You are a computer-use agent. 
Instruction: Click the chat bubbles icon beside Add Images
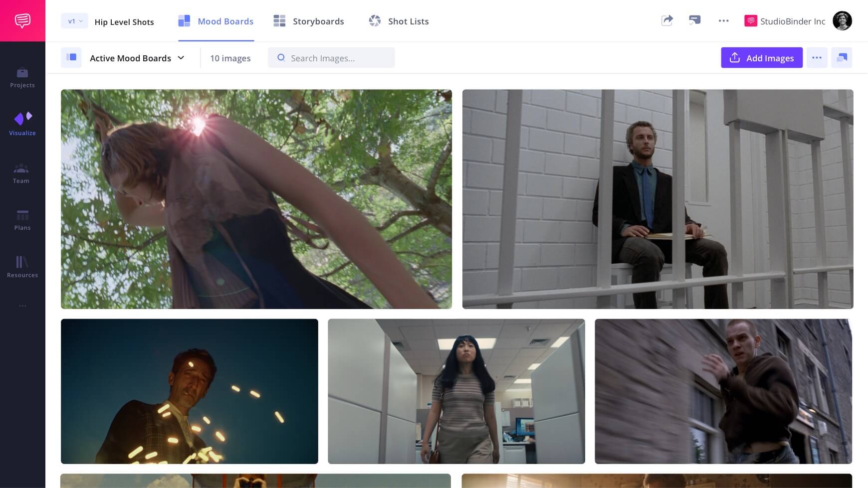coord(843,57)
